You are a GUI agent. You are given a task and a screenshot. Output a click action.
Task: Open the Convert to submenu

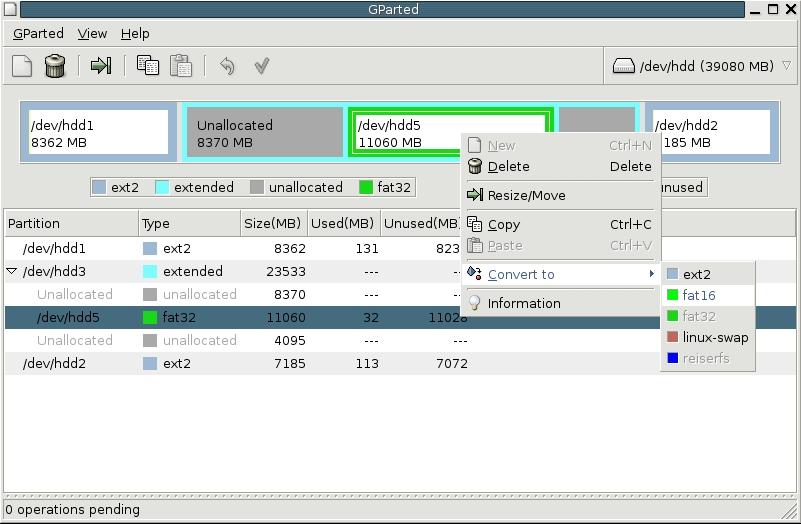click(x=560, y=274)
